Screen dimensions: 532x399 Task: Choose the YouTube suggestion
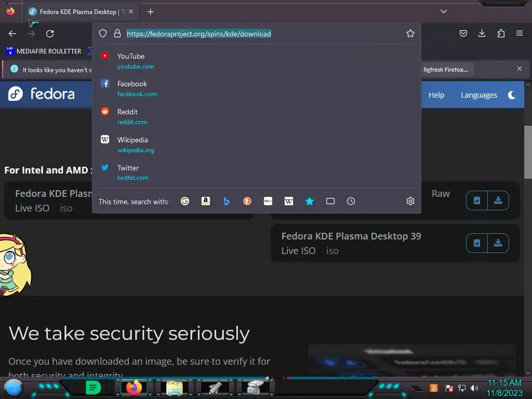click(257, 61)
